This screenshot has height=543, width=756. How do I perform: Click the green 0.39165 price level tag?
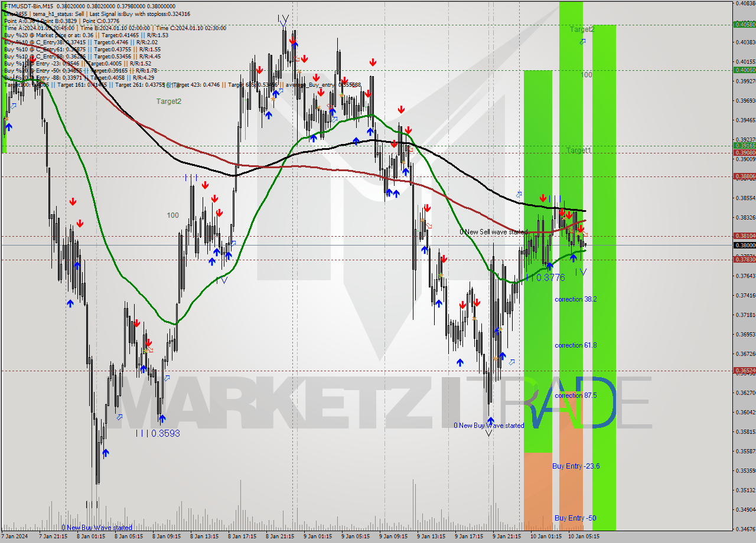(744, 145)
